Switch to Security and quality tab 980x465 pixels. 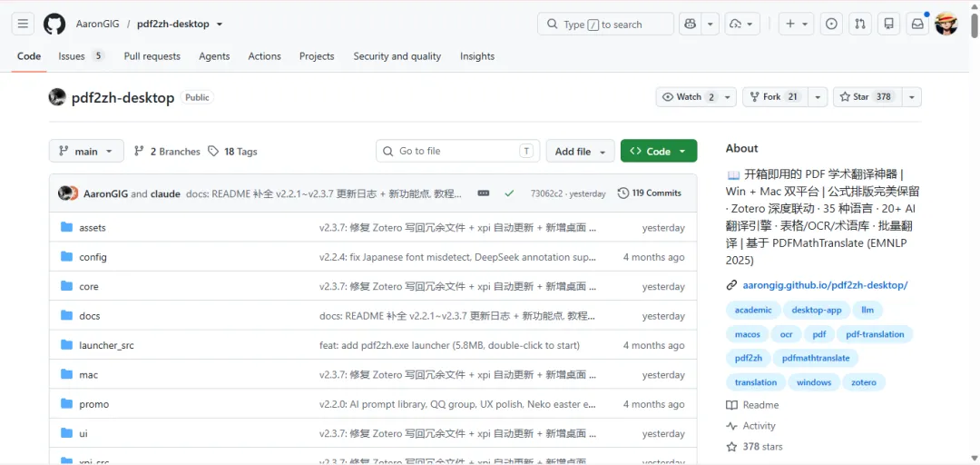tap(397, 56)
